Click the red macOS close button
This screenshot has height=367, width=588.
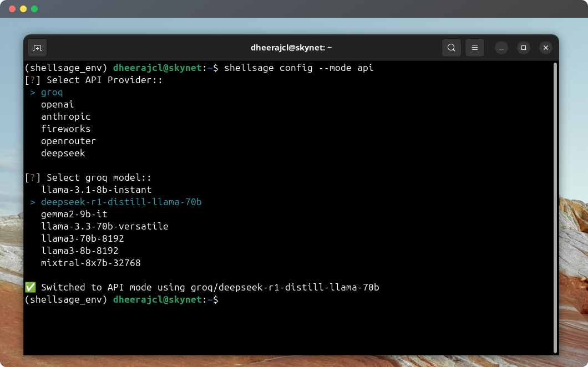pos(12,9)
